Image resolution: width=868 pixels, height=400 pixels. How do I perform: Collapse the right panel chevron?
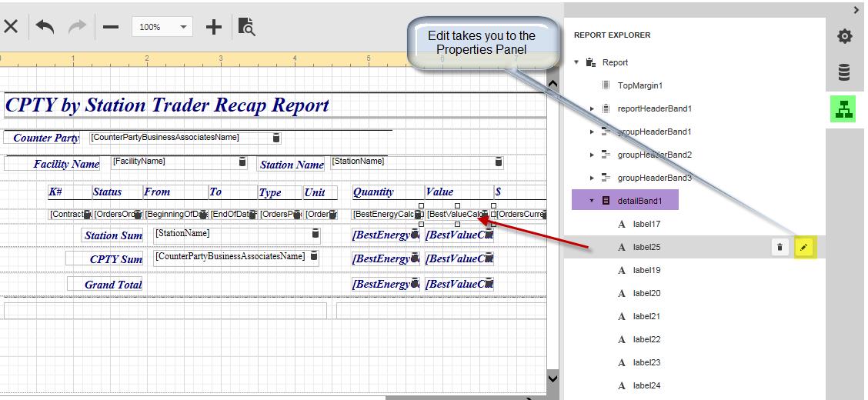(x=856, y=10)
